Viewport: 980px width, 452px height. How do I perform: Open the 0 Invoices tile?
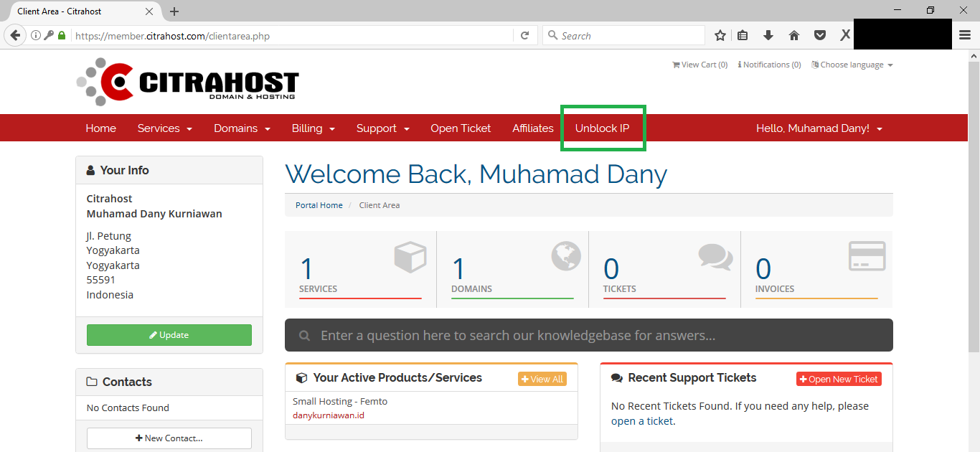point(816,269)
